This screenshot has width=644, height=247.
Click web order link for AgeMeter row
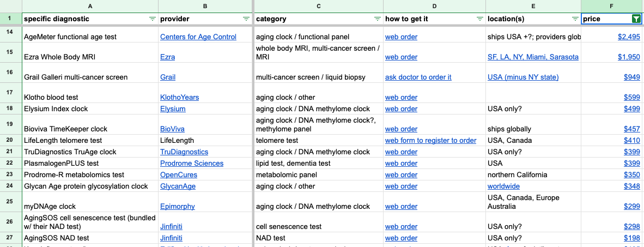[401, 37]
